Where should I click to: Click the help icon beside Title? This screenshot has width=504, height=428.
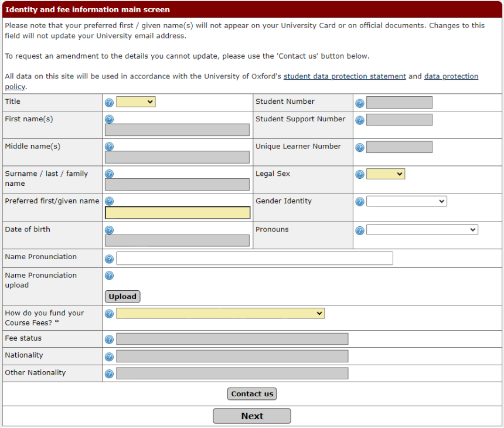point(109,103)
